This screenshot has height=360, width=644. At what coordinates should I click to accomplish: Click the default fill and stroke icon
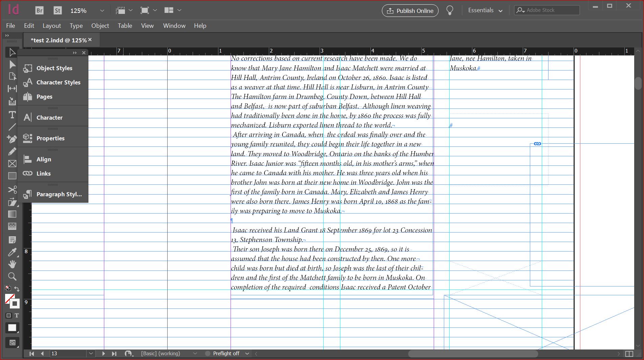[8, 288]
